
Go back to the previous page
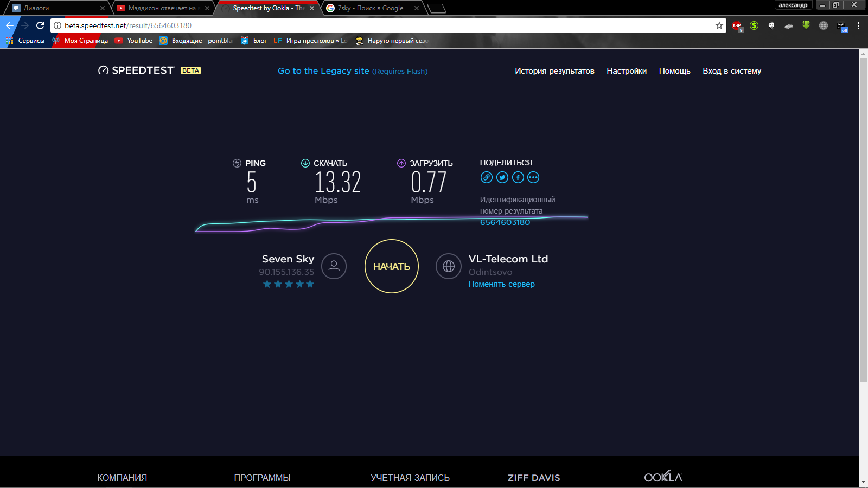pyautogui.click(x=10, y=25)
